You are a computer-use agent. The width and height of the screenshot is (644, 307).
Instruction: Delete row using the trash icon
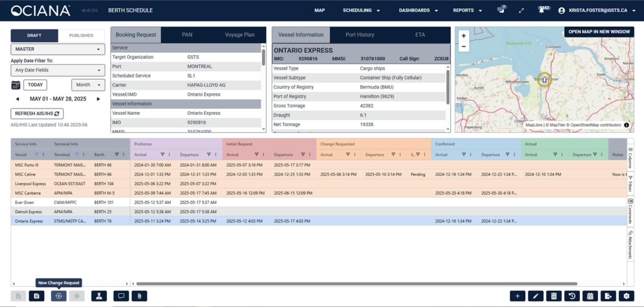click(x=554, y=296)
